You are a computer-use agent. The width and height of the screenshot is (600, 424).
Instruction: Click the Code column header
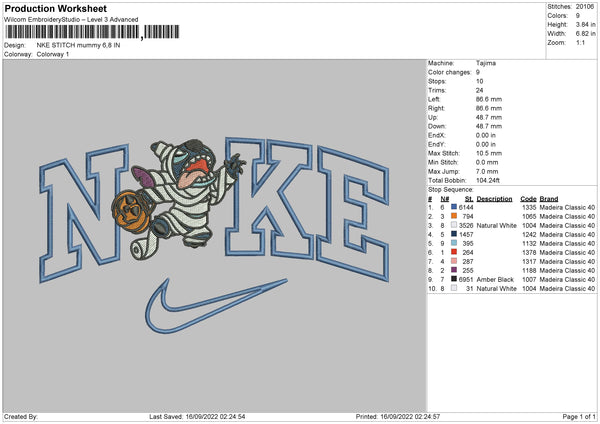528,199
